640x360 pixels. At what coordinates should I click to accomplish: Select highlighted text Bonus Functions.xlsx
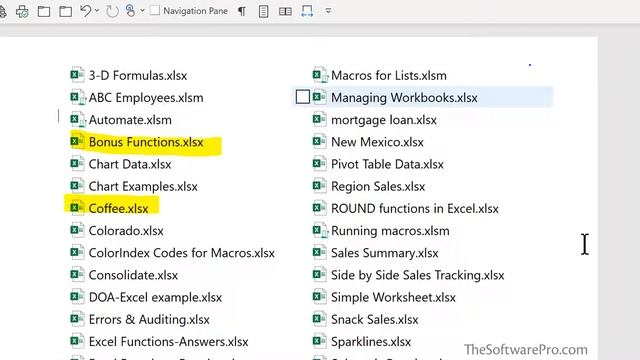pos(146,142)
